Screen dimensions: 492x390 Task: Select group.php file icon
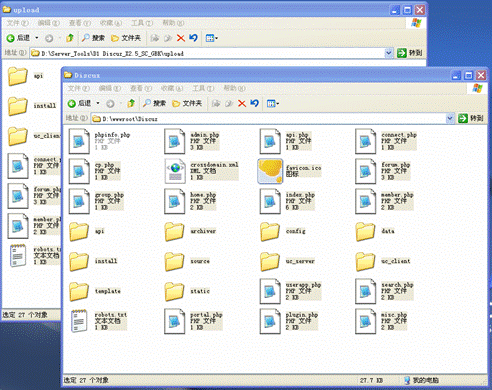pyautogui.click(x=79, y=201)
